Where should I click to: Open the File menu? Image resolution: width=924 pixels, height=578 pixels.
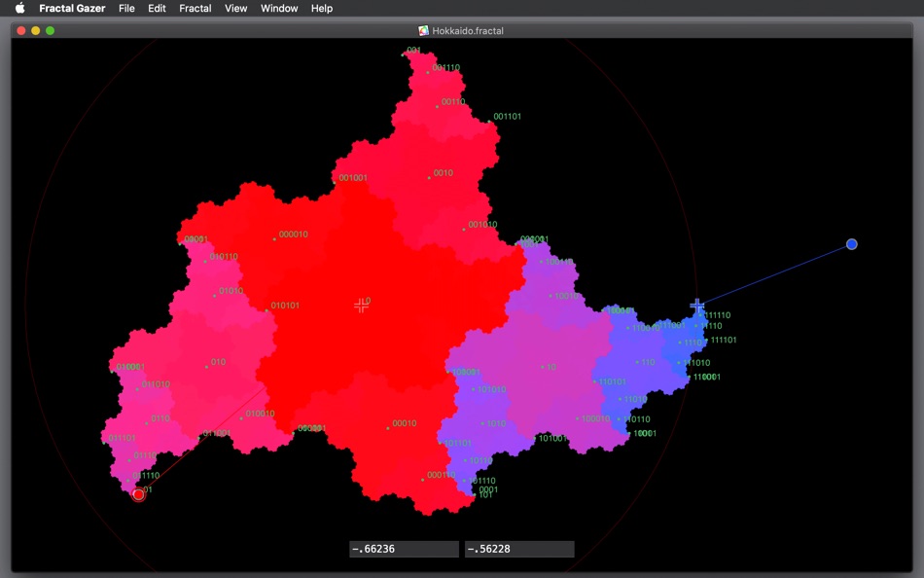126,8
